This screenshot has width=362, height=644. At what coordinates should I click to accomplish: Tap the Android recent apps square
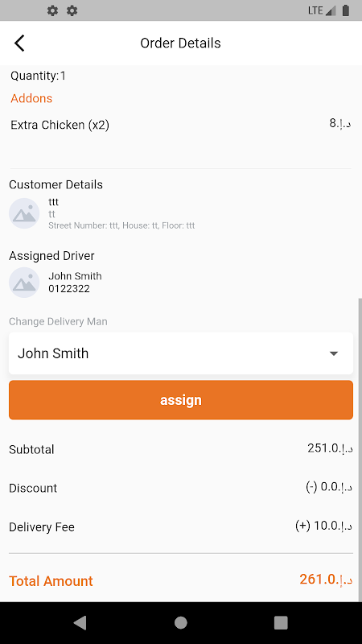coord(281,623)
